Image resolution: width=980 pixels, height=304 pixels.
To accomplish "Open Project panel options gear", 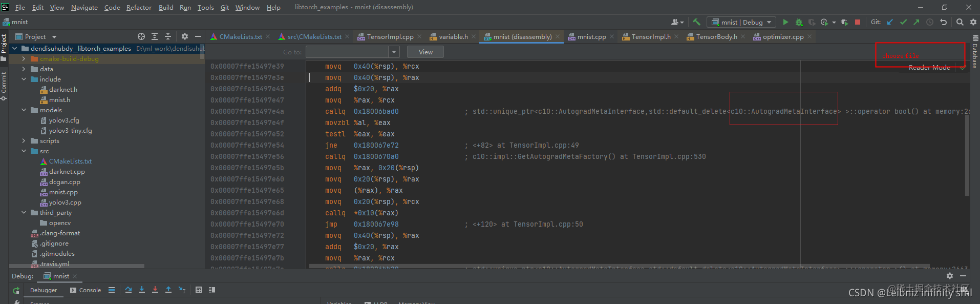I will click(x=185, y=36).
